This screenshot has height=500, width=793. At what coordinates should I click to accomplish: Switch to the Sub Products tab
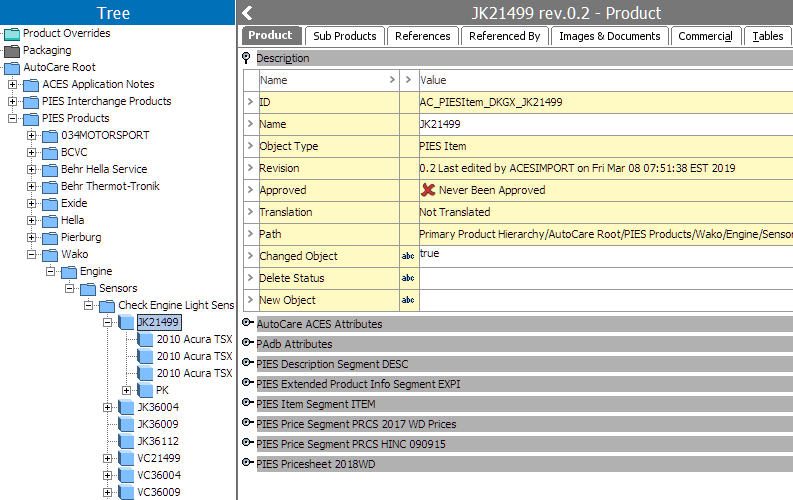click(x=344, y=36)
